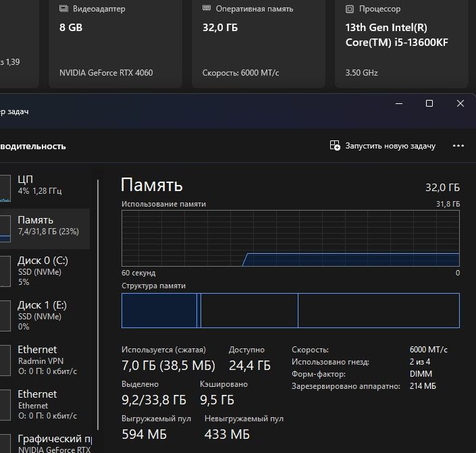This screenshot has height=453, width=476.
Task: Close the Task Manager window
Action: pyautogui.click(x=460, y=103)
